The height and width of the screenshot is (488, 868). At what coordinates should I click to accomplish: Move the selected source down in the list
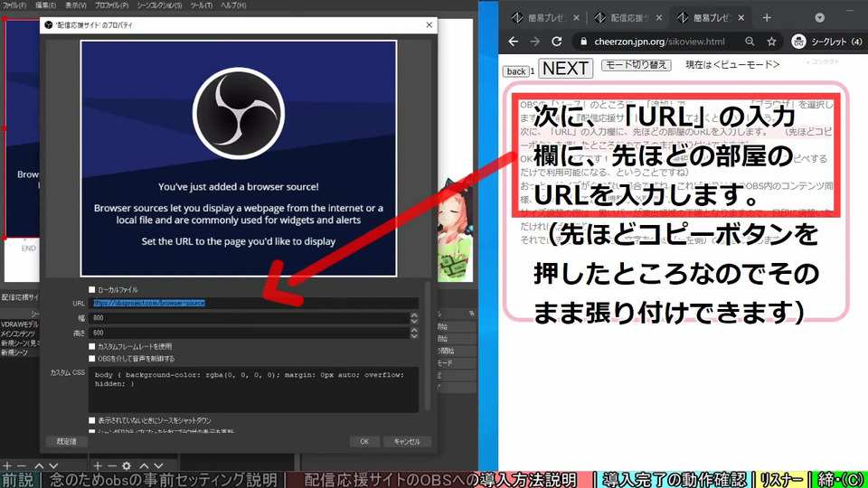pos(159,466)
